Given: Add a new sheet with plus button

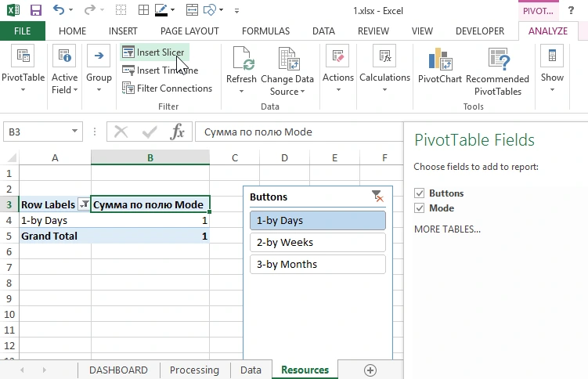Looking at the screenshot, I should [x=370, y=370].
